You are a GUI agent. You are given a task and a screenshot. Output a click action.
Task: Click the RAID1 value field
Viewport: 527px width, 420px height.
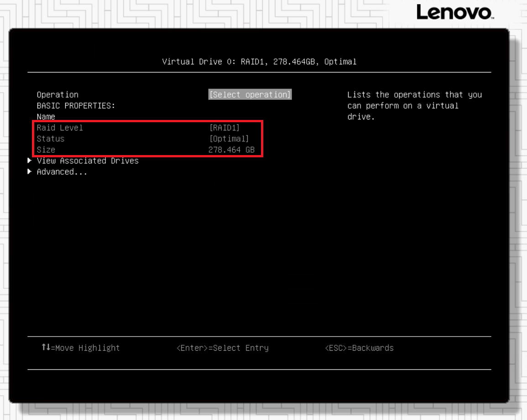coord(224,128)
